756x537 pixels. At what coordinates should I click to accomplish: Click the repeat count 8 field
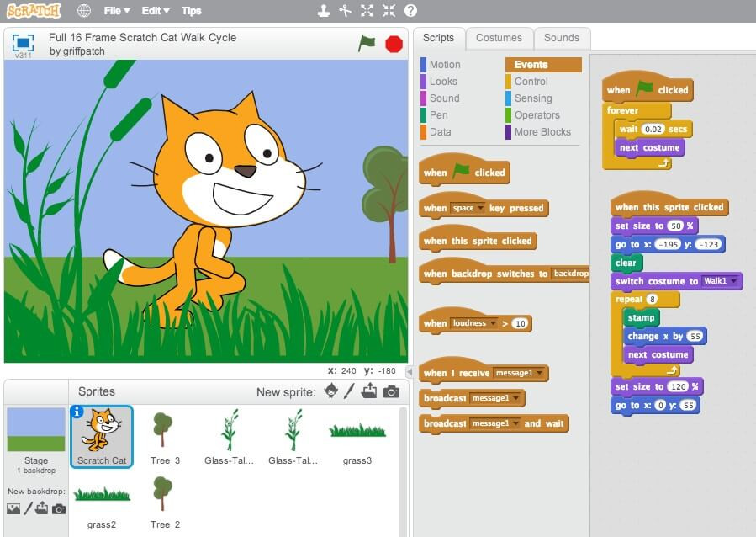[652, 299]
